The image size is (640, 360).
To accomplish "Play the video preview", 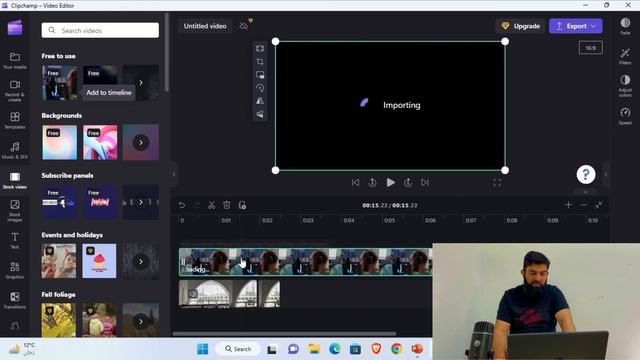I will coord(390,182).
